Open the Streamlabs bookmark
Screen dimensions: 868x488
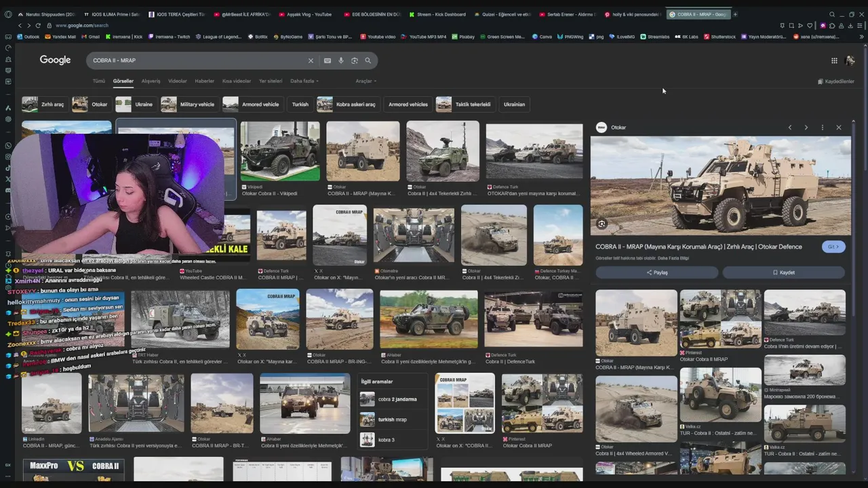(654, 37)
